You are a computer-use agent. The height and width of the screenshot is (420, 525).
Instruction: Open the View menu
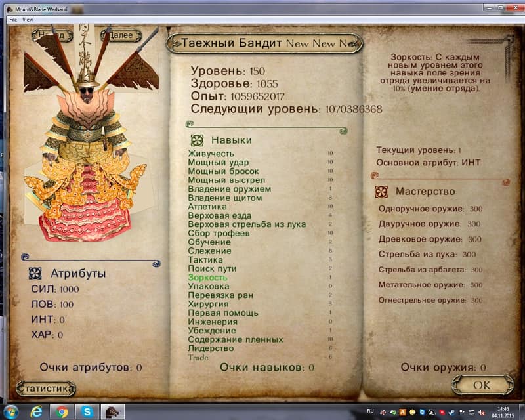(28, 20)
